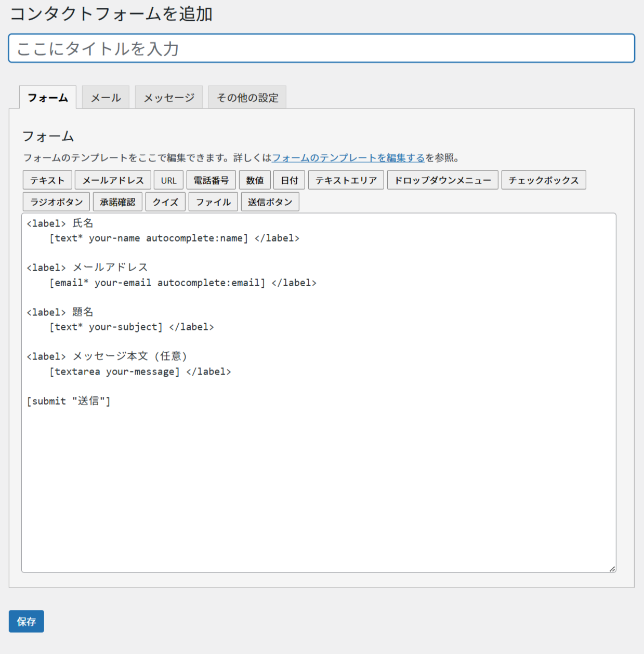The width and height of the screenshot is (644, 654).
Task: Add a ドロップダウンメニュー tag
Action: pyautogui.click(x=442, y=180)
